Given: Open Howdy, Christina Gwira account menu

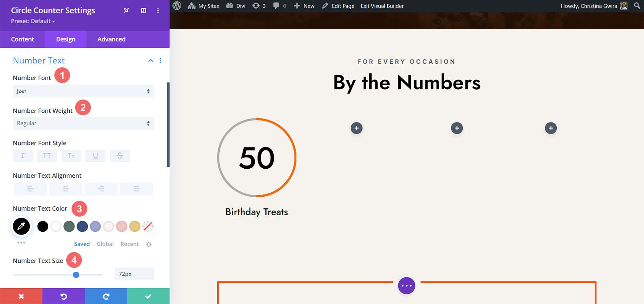Looking at the screenshot, I should click(x=594, y=6).
